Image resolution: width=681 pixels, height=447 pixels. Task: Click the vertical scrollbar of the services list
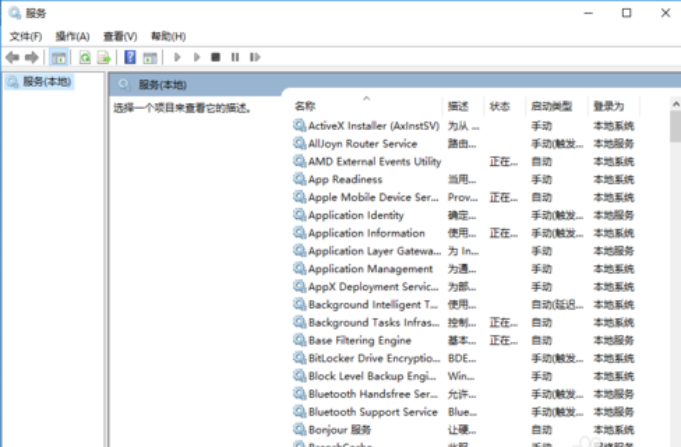pos(674,280)
